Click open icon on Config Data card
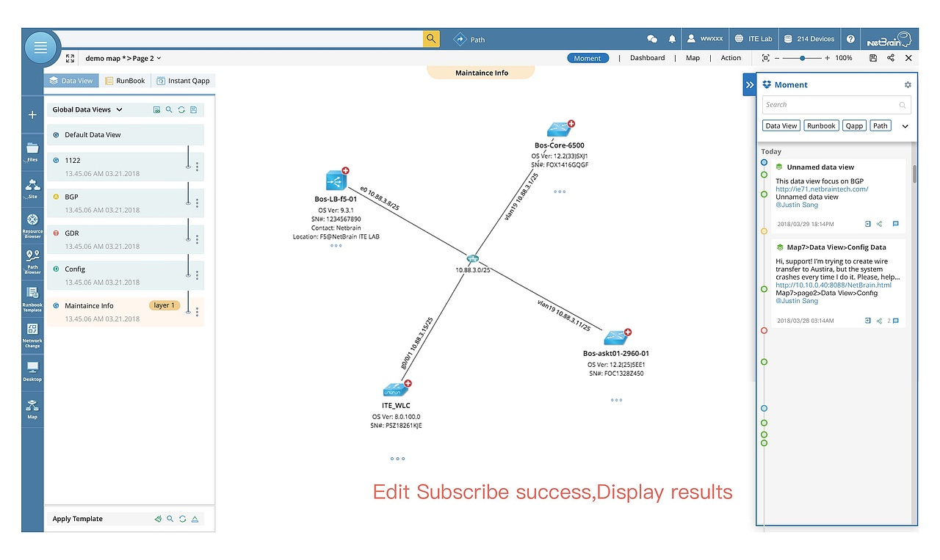 click(867, 321)
